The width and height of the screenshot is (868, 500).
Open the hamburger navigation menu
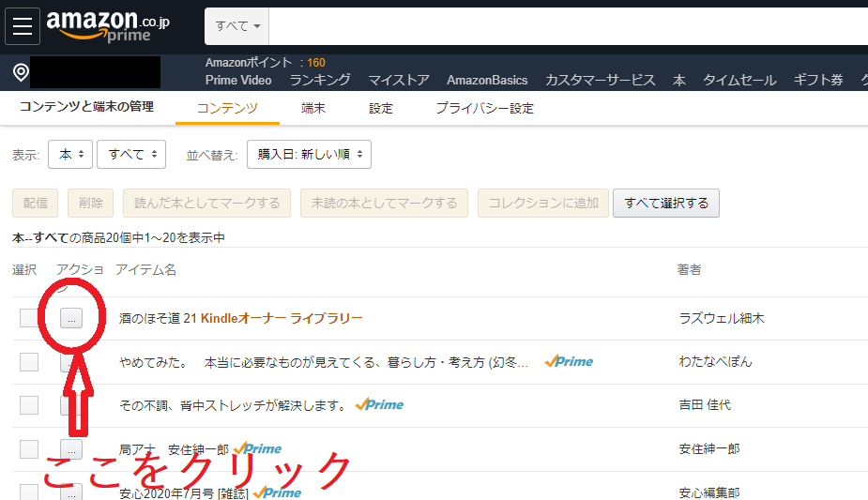(x=23, y=26)
